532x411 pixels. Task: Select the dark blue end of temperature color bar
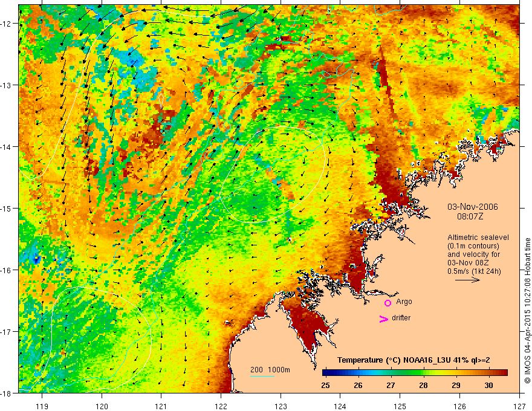(x=328, y=373)
